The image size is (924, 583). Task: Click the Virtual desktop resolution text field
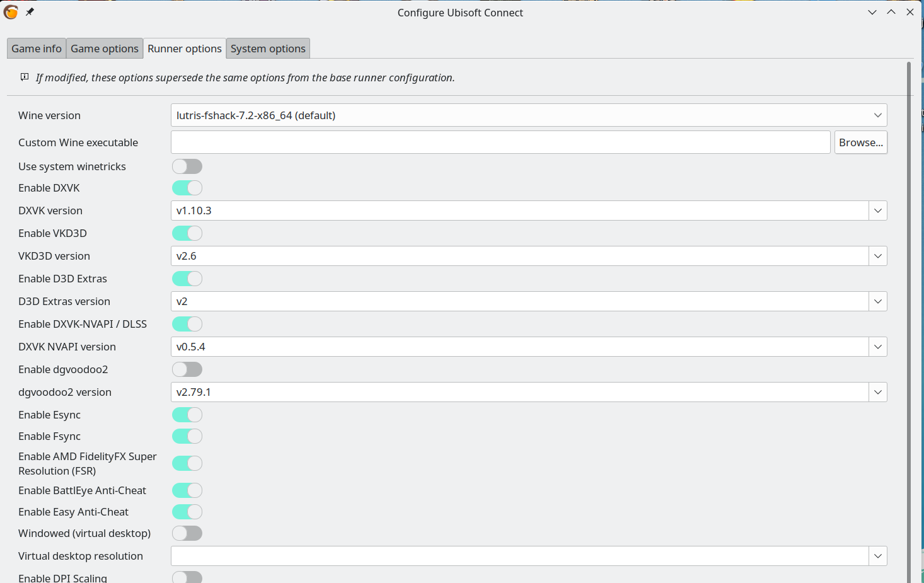(520, 556)
